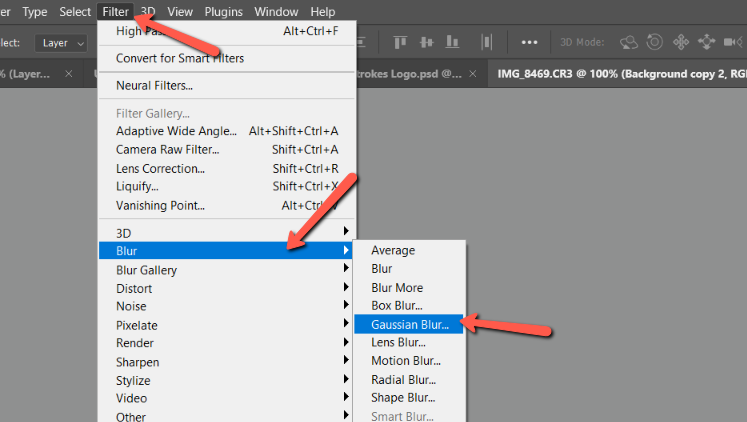Open the Window menu in menu bar

[276, 12]
